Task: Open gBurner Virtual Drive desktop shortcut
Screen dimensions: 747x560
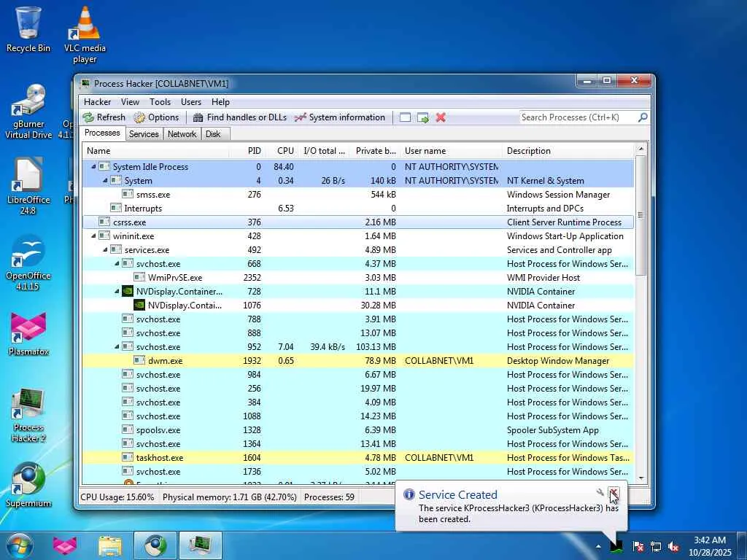Action: [28, 112]
